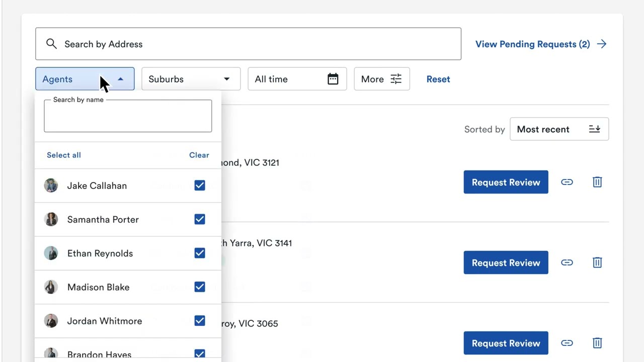The height and width of the screenshot is (362, 644).
Task: Select the Ethan Reynolds name
Action: pyautogui.click(x=100, y=253)
